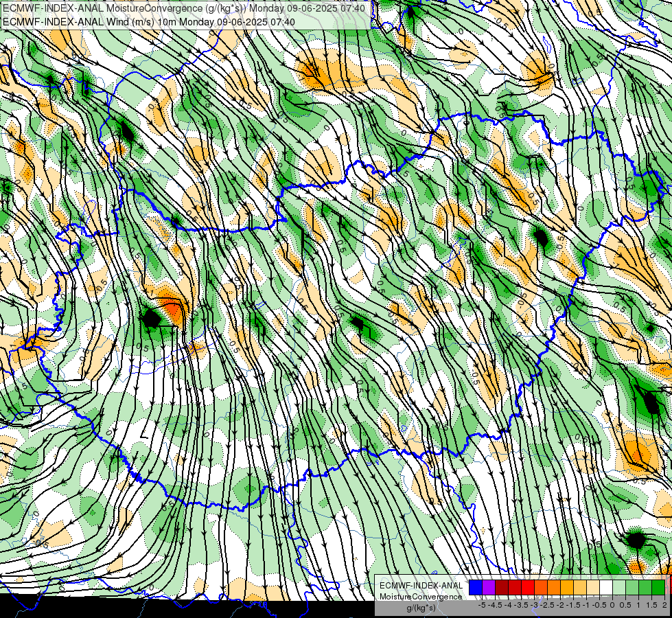Click the 1.5 label on the legend scale
The width and height of the screenshot is (672, 618).
click(651, 605)
